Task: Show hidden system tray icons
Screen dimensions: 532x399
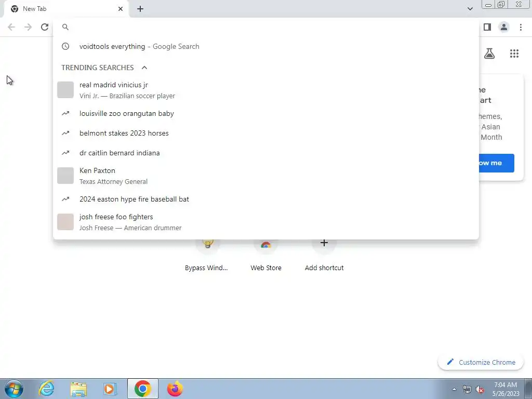Action: click(x=454, y=389)
